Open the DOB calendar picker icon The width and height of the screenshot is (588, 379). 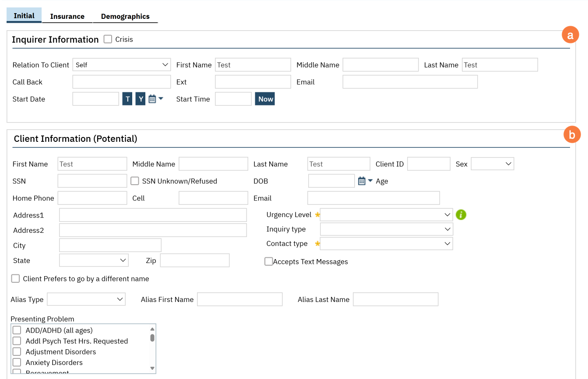point(362,181)
